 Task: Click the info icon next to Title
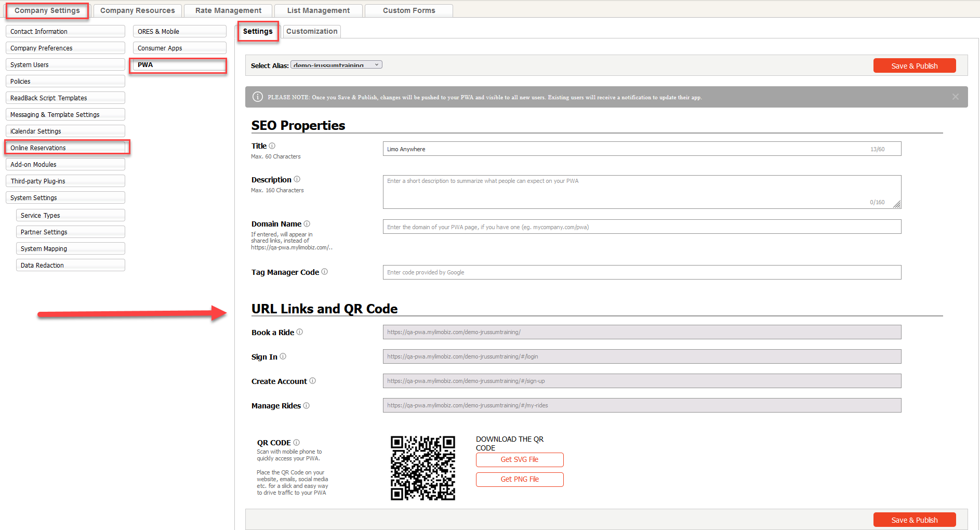tap(272, 146)
